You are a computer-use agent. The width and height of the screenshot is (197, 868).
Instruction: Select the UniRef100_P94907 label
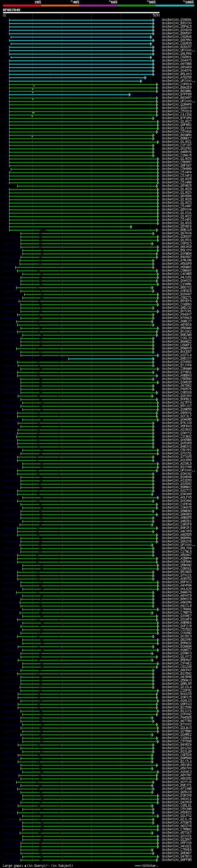[177, 315]
